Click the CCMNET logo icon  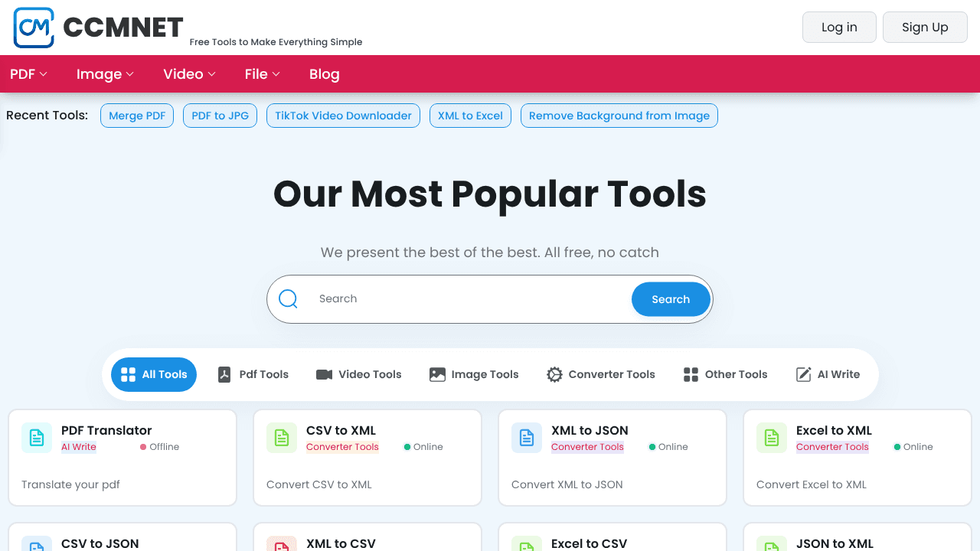tap(34, 28)
